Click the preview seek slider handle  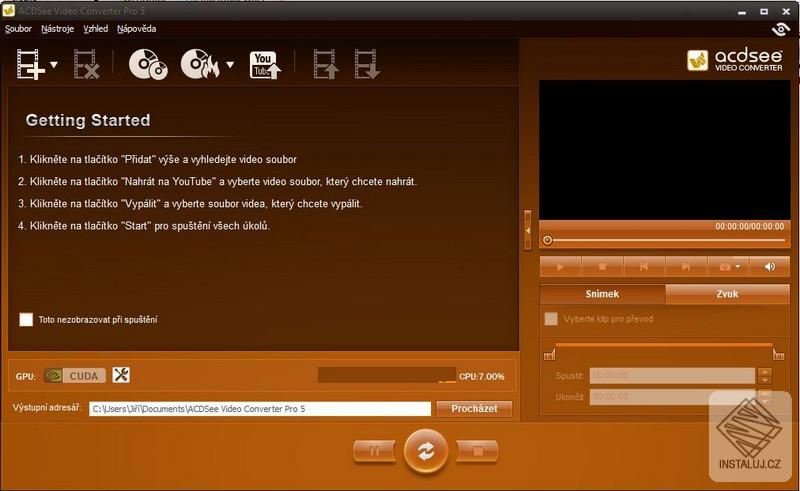[547, 240]
